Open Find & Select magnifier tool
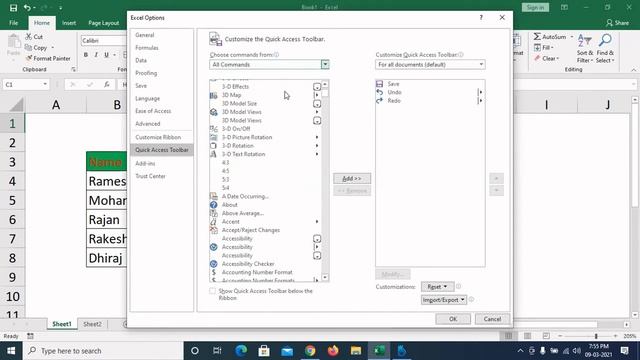The height and width of the screenshot is (360, 640). tap(605, 48)
